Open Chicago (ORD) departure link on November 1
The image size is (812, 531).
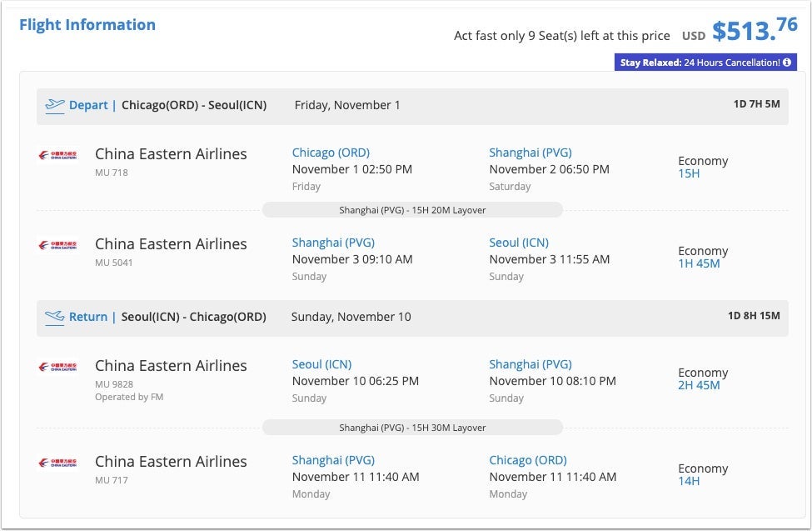pyautogui.click(x=331, y=153)
